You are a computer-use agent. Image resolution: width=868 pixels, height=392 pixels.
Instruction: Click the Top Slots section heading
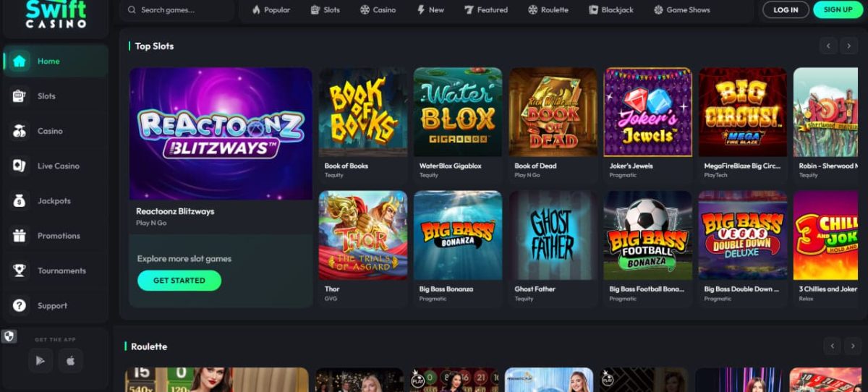[154, 46]
